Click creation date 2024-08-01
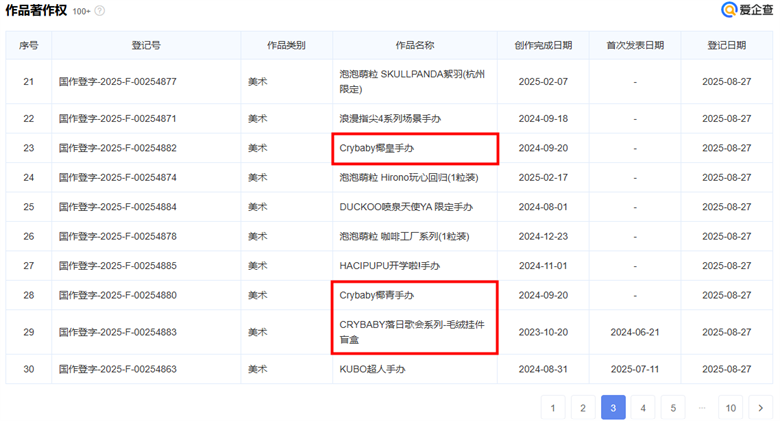The width and height of the screenshot is (780, 421). click(x=543, y=207)
